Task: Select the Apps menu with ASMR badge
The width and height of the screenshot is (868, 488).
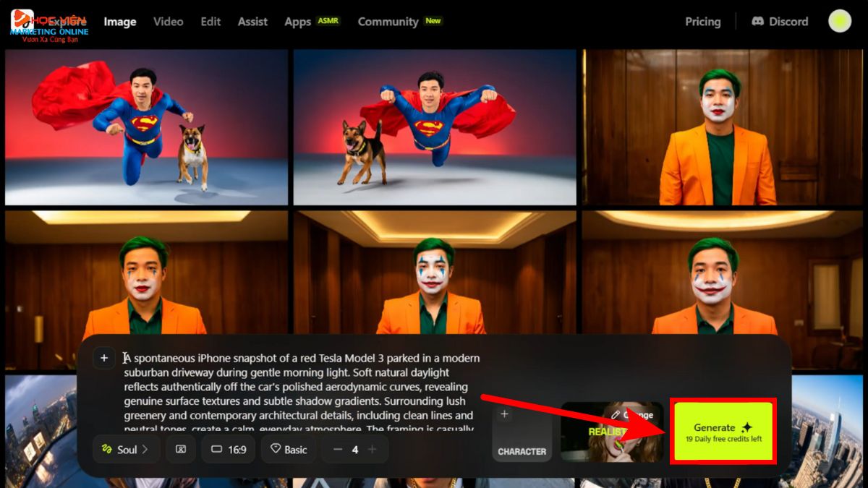Action: (x=297, y=22)
